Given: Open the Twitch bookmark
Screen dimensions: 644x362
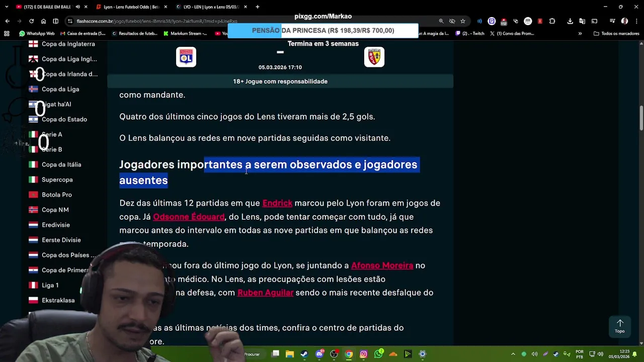Looking at the screenshot, I should tap(470, 34).
